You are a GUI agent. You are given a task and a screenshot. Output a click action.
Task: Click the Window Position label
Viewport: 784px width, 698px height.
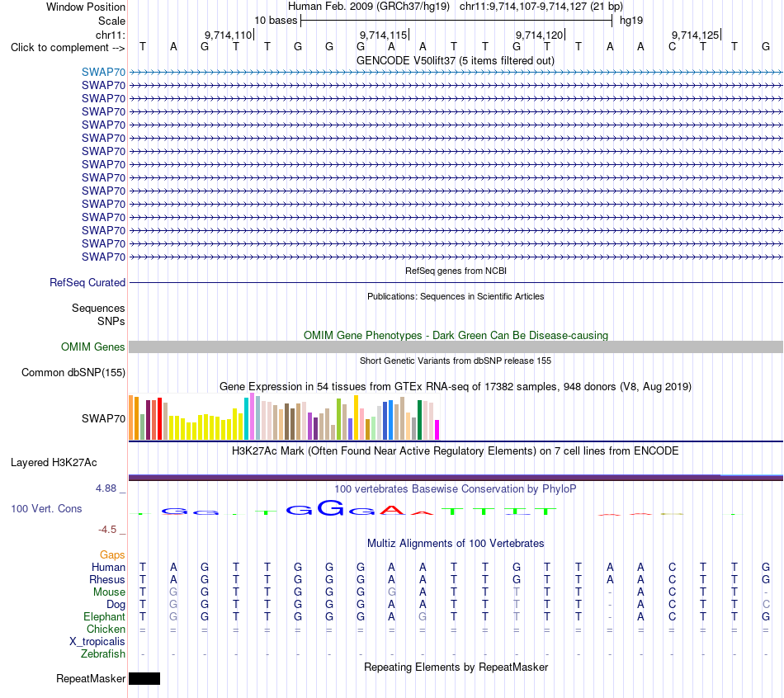coord(86,7)
